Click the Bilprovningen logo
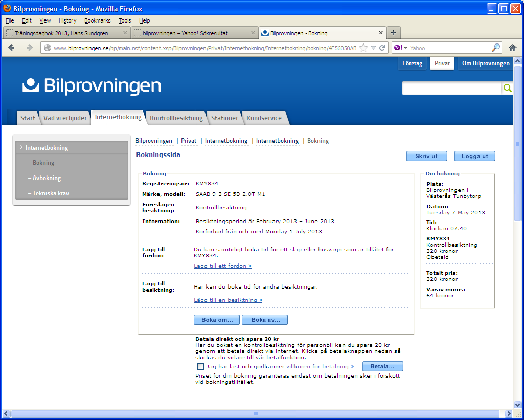524x420 pixels. point(92,85)
